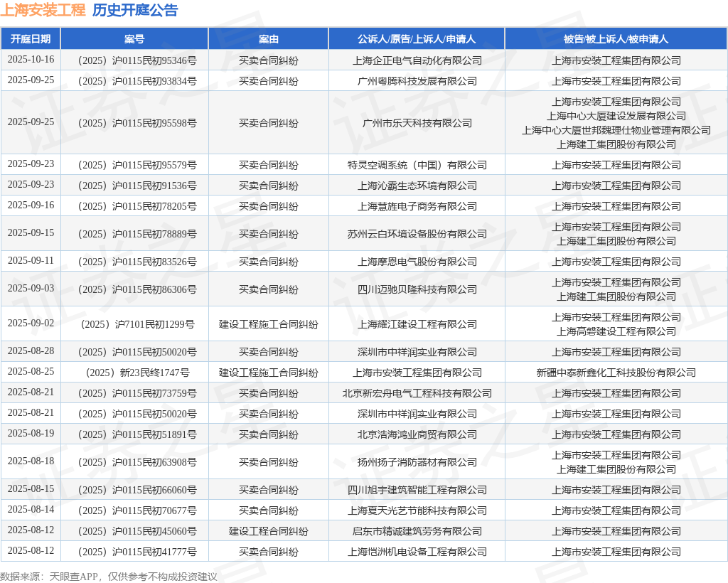This screenshot has width=728, height=583.
Task: Click plaintiff 上海市安装工程集团有限公司 in 2025-08-25 row
Action: pyautogui.click(x=417, y=373)
